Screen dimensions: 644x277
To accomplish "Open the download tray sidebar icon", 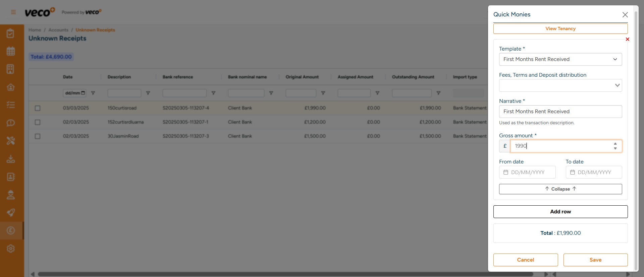I will pos(11,159).
